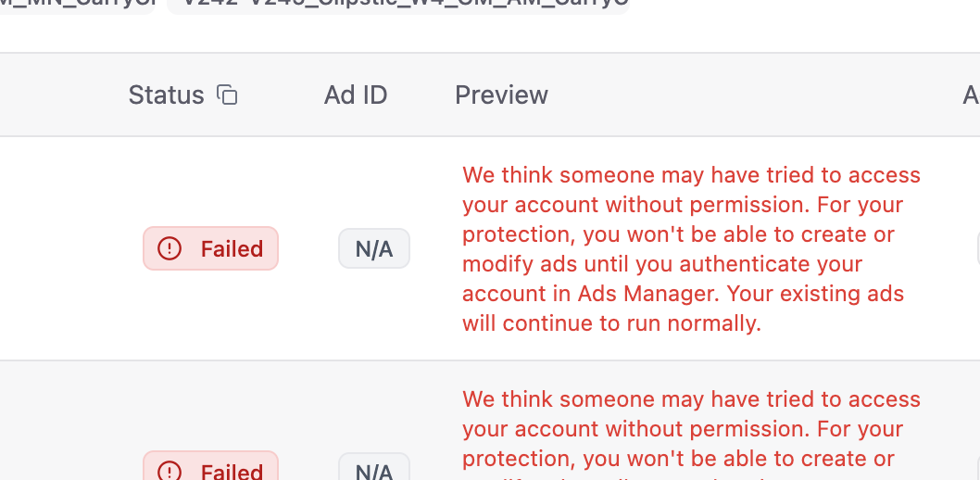The image size is (980, 480).
Task: Click the cut-off control at first row's right edge
Action: [x=977, y=248]
